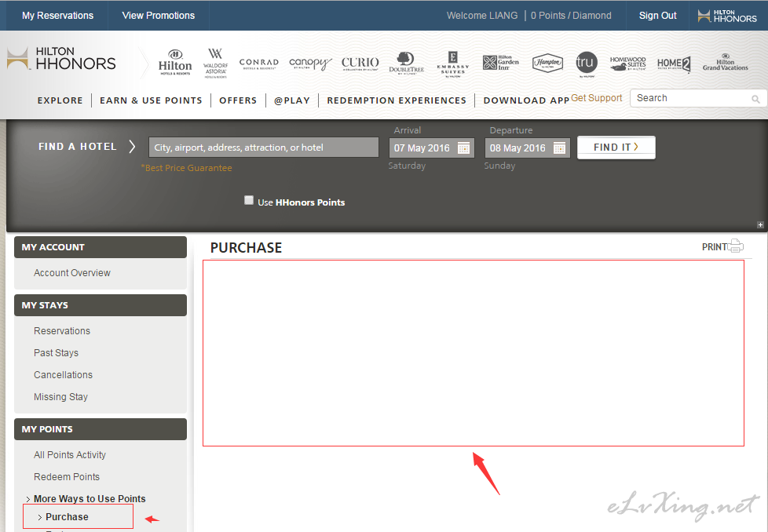The height and width of the screenshot is (532, 768).
Task: Open the Embassy Suites brand logo
Action: pos(452,64)
